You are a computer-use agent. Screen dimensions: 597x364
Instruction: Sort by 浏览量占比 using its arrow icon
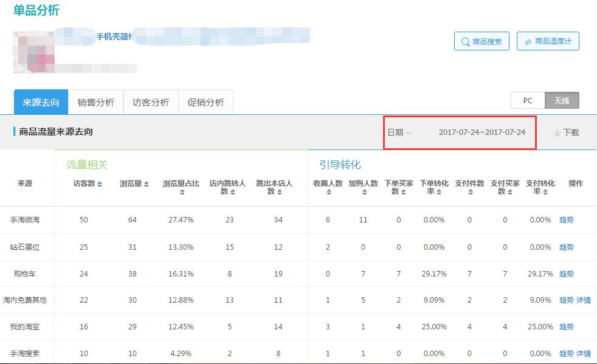(x=181, y=192)
